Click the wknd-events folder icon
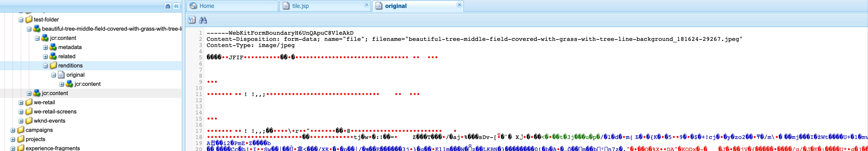The height and width of the screenshot is (151, 868). pyautogui.click(x=29, y=121)
